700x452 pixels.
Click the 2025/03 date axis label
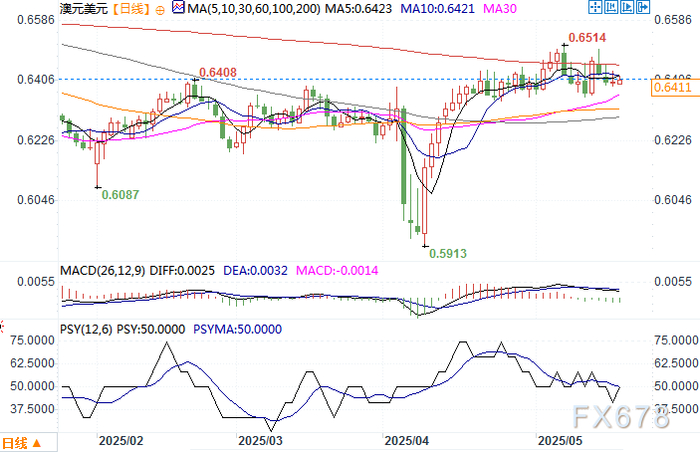[260, 441]
